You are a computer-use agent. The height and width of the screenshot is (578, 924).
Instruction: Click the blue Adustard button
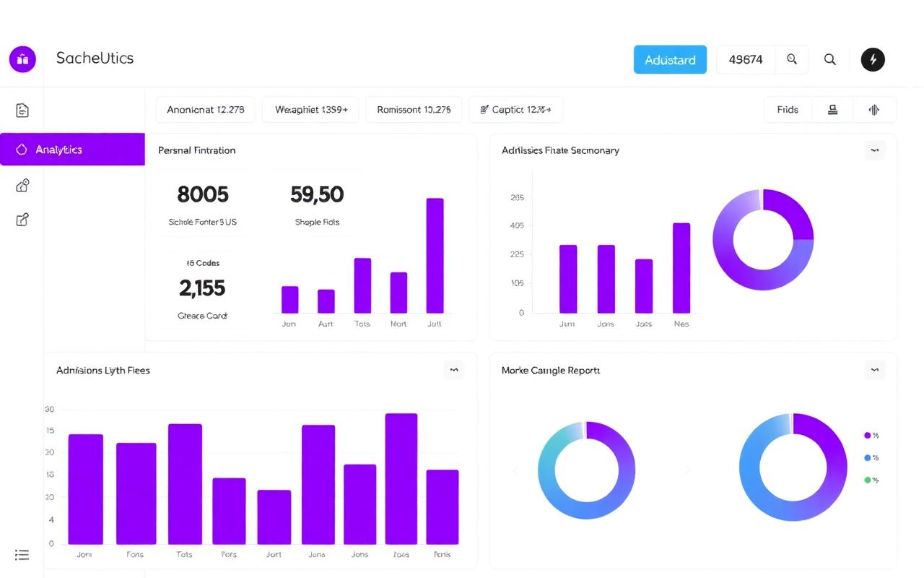click(670, 60)
